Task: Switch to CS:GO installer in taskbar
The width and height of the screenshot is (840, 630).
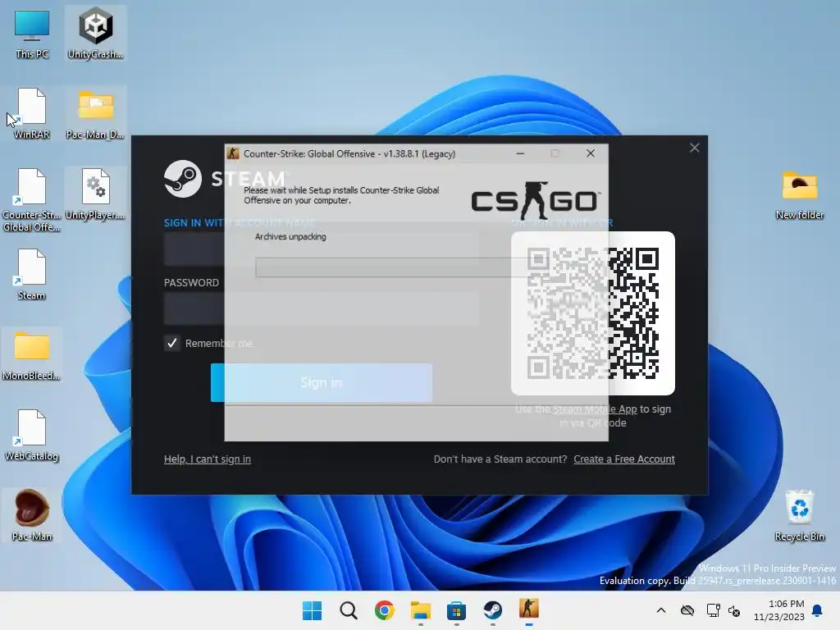Action: pyautogui.click(x=529, y=609)
